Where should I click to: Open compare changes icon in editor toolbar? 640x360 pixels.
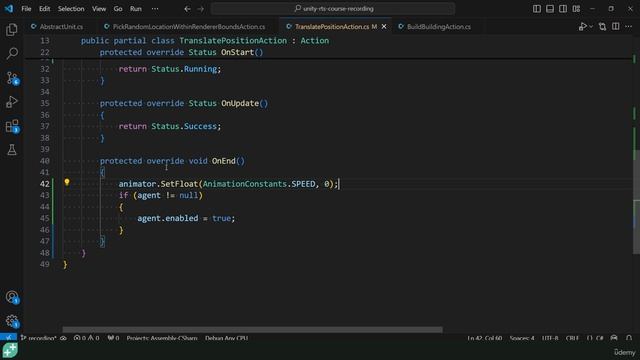tap(602, 27)
